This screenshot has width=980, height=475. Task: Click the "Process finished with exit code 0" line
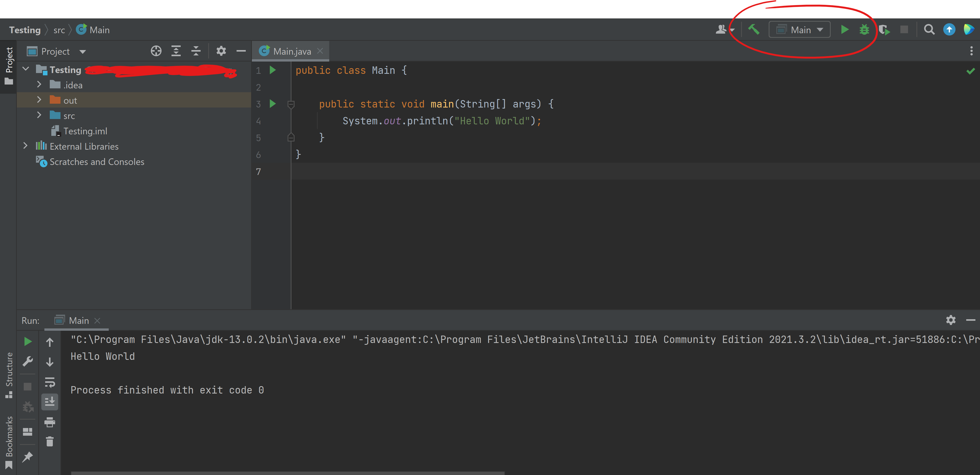[167, 390]
